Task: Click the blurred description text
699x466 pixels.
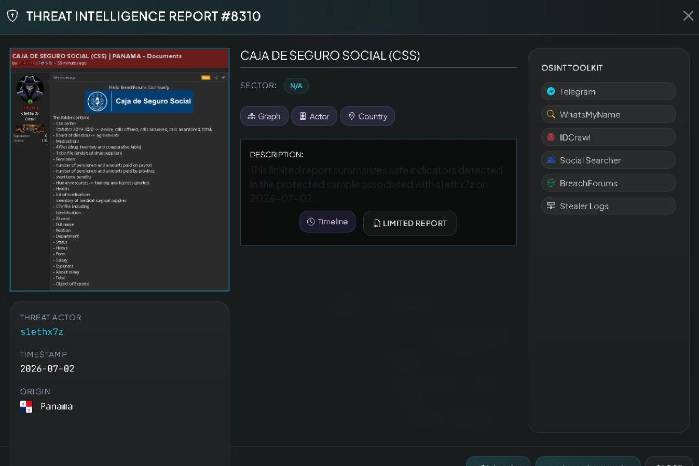Action: 376,184
